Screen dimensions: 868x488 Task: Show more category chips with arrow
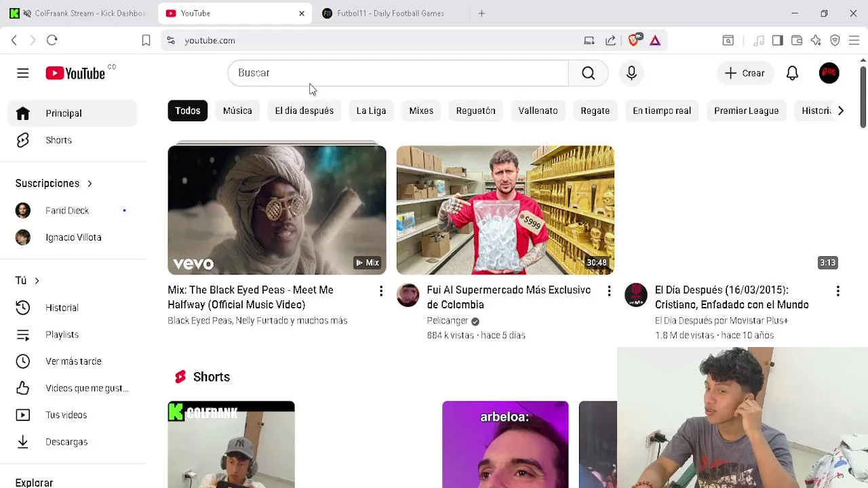[x=840, y=110]
